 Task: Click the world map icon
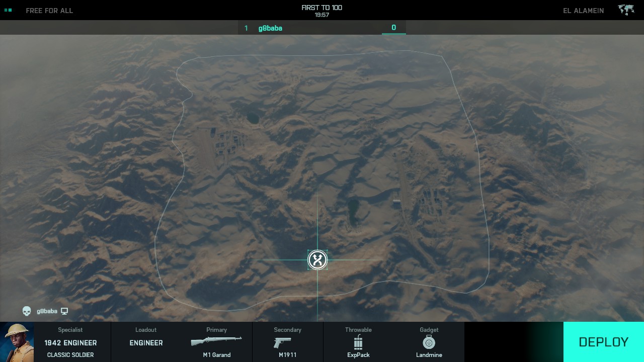[626, 10]
